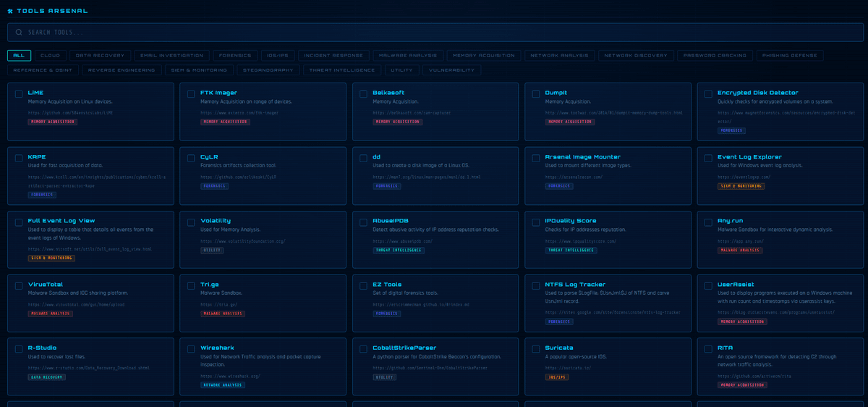Tick the checkbox for VirusTotal
This screenshot has height=407, width=868.
[x=19, y=285]
